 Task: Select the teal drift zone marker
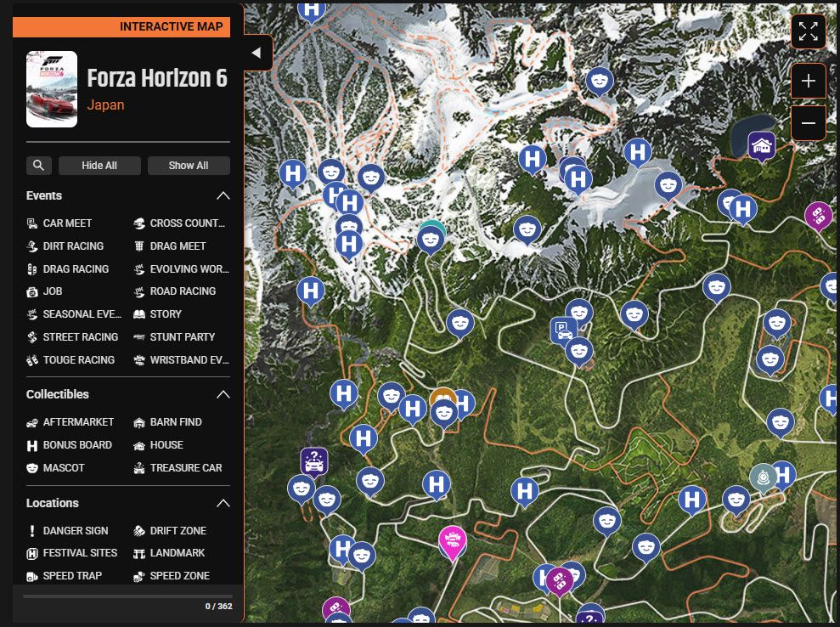coord(763,477)
